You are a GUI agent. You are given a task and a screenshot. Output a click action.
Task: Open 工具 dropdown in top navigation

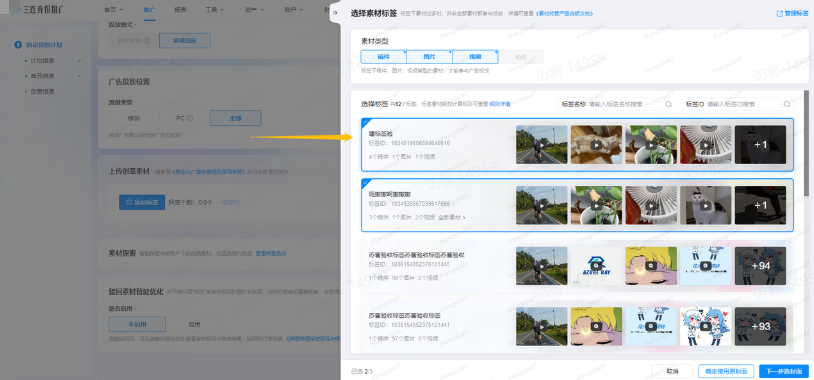click(214, 10)
